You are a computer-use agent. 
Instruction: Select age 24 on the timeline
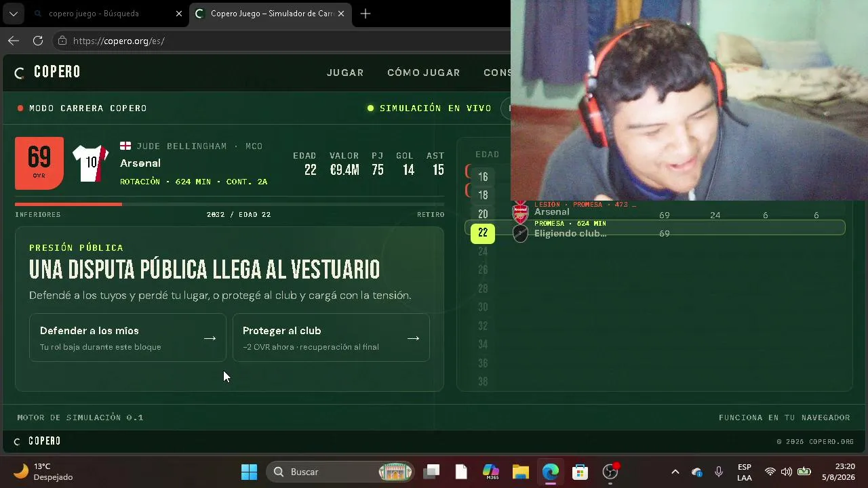click(483, 251)
